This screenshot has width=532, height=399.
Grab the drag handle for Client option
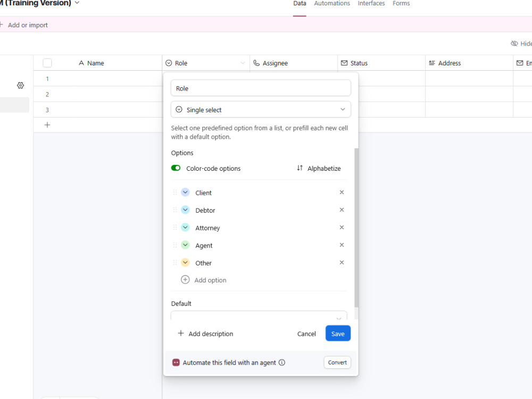[175, 193]
